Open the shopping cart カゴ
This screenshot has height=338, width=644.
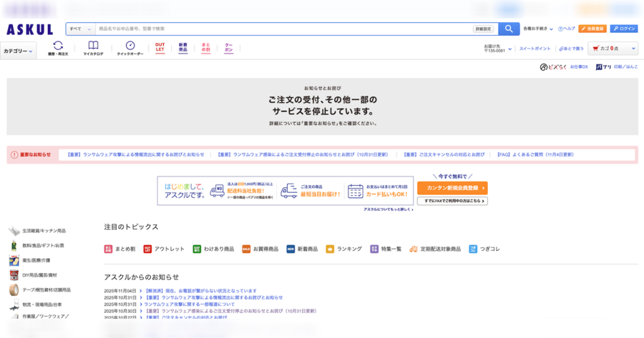pyautogui.click(x=613, y=49)
